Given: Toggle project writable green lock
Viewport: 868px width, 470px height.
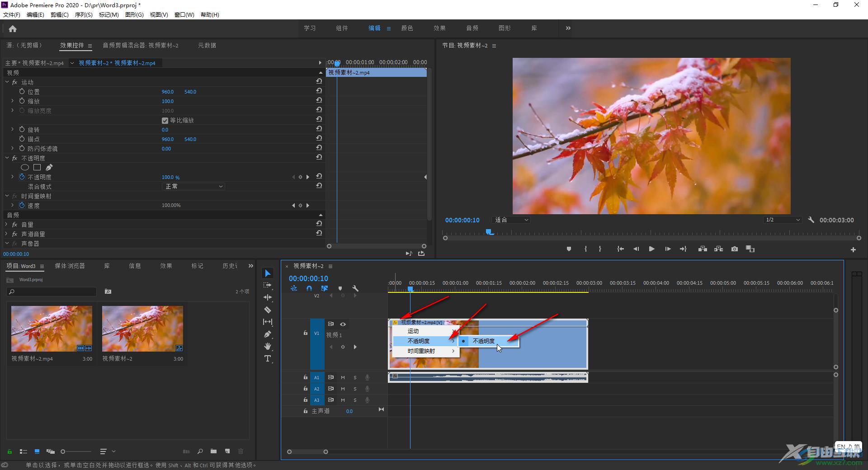Looking at the screenshot, I should point(9,451).
